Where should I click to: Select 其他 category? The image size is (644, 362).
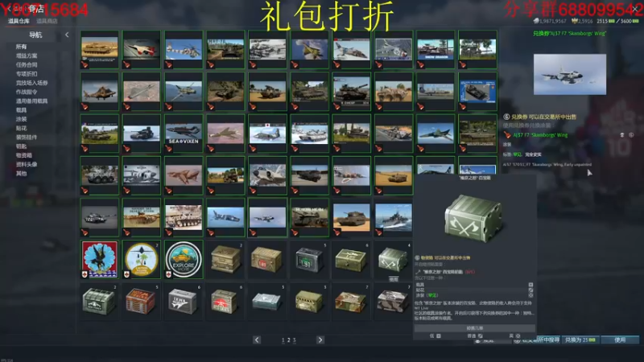pyautogui.click(x=22, y=173)
